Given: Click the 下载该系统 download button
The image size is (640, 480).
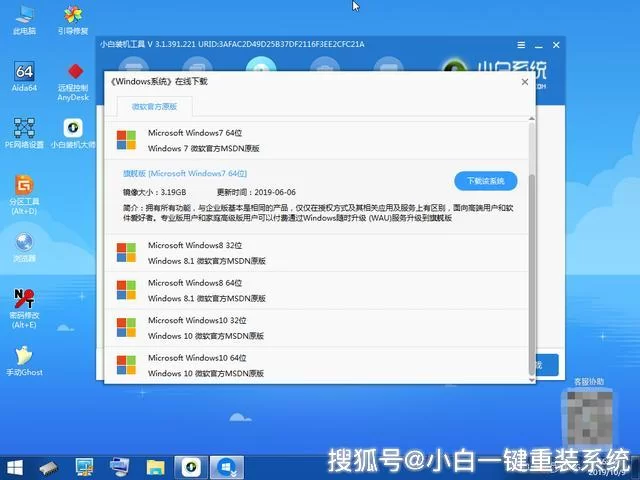Looking at the screenshot, I should tap(486, 181).
